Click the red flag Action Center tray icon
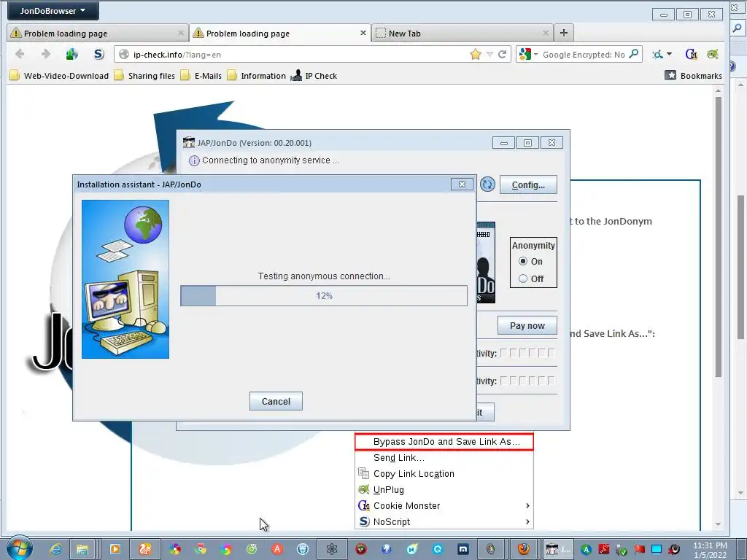Image resolution: width=747 pixels, height=560 pixels. click(639, 550)
